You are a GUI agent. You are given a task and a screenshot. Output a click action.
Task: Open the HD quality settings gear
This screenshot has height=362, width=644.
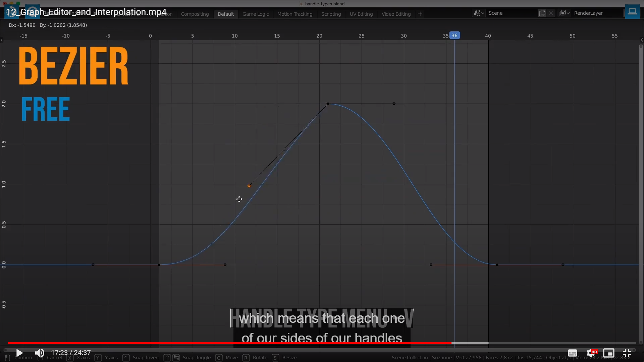tap(591, 353)
